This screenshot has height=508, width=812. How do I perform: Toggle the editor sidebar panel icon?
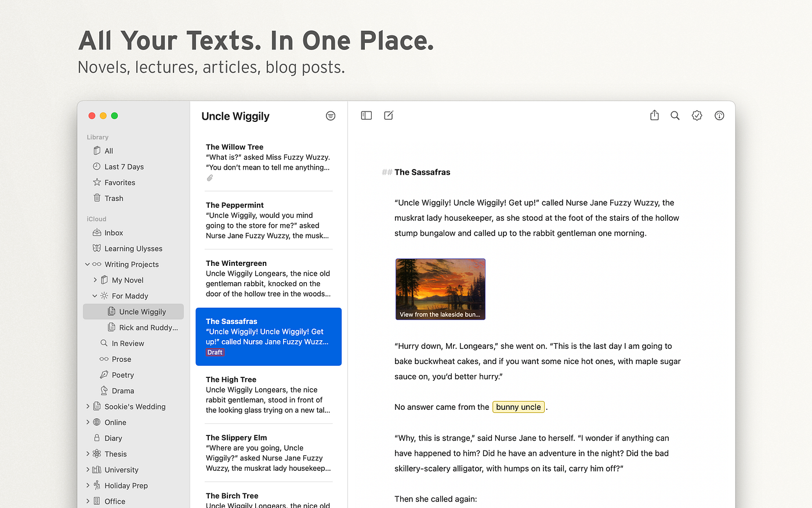point(366,115)
